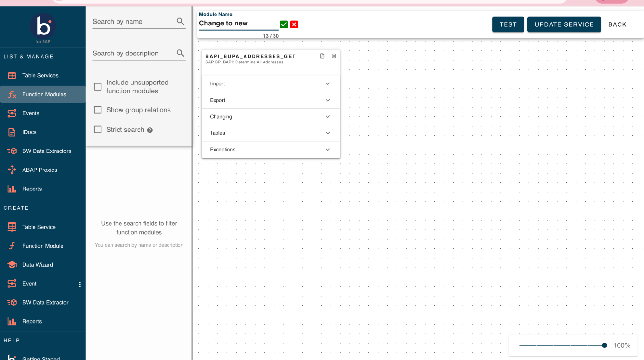Screen dimensions: 644x360
Task: Click the UPDATE SERVICE button
Action: pos(564,24)
